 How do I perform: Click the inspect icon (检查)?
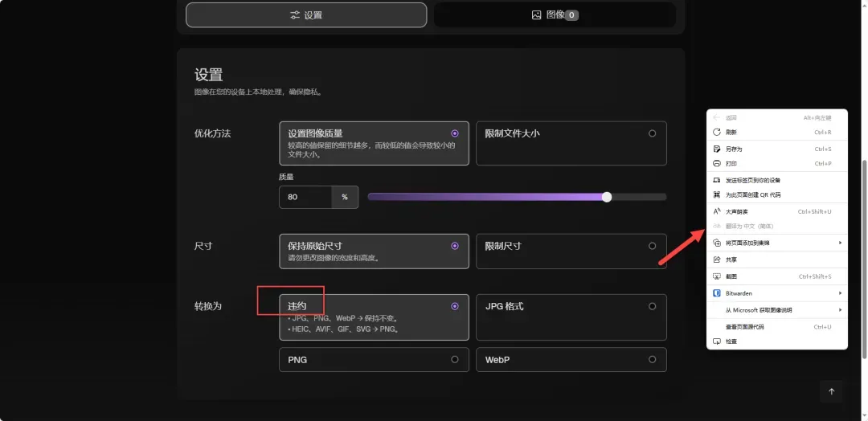coord(716,341)
